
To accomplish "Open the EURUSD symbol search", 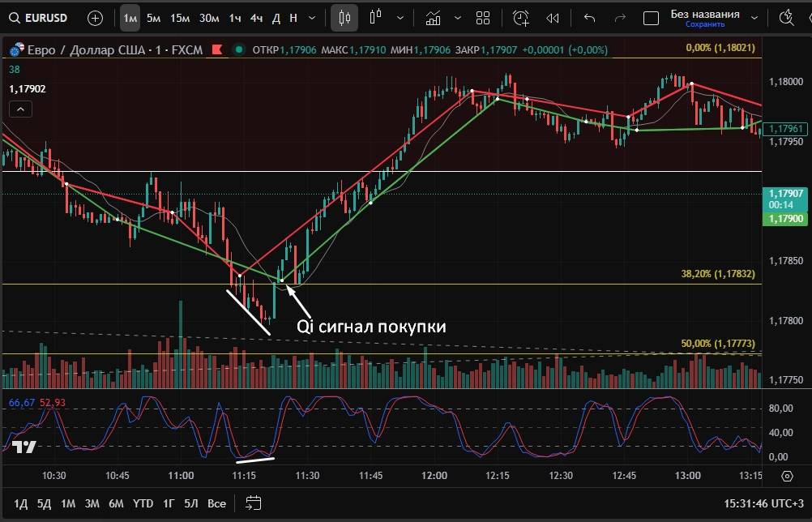I will point(41,17).
